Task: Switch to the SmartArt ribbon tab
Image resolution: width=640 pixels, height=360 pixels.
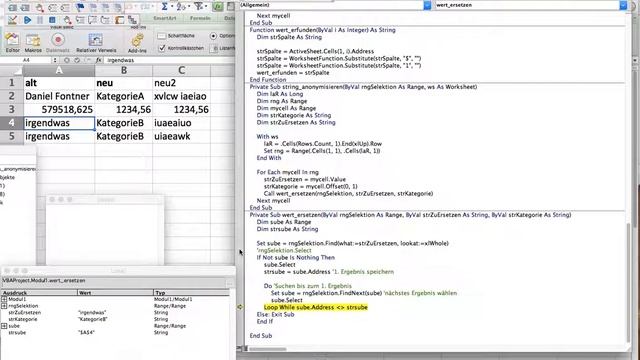Action: [x=165, y=18]
